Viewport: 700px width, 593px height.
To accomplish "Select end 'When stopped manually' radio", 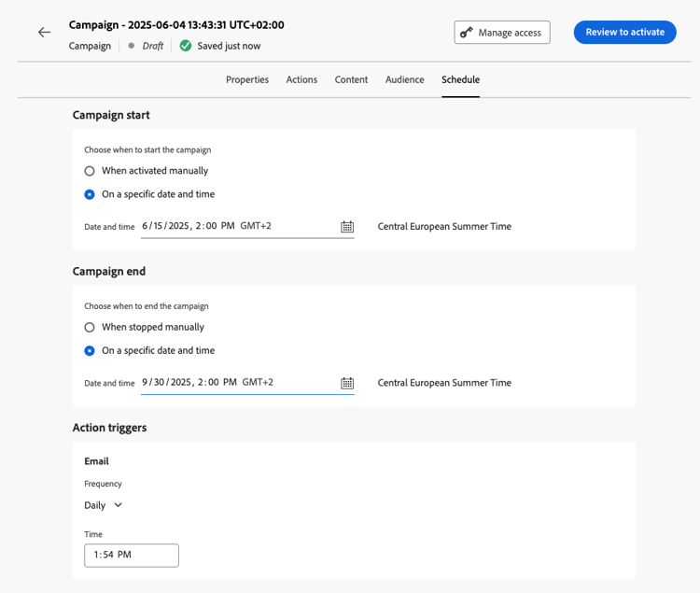I will (x=90, y=327).
